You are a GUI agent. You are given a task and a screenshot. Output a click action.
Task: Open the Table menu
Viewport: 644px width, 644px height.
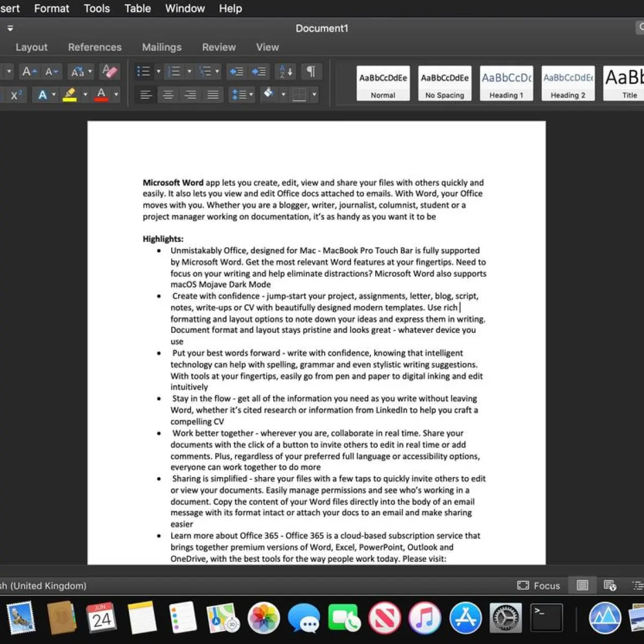coord(137,9)
